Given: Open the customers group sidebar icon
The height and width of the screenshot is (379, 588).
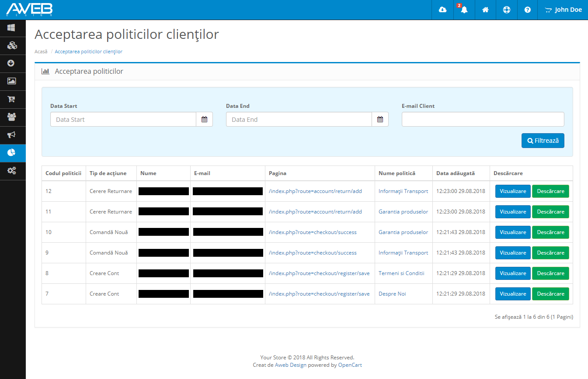Looking at the screenshot, I should click(12, 117).
